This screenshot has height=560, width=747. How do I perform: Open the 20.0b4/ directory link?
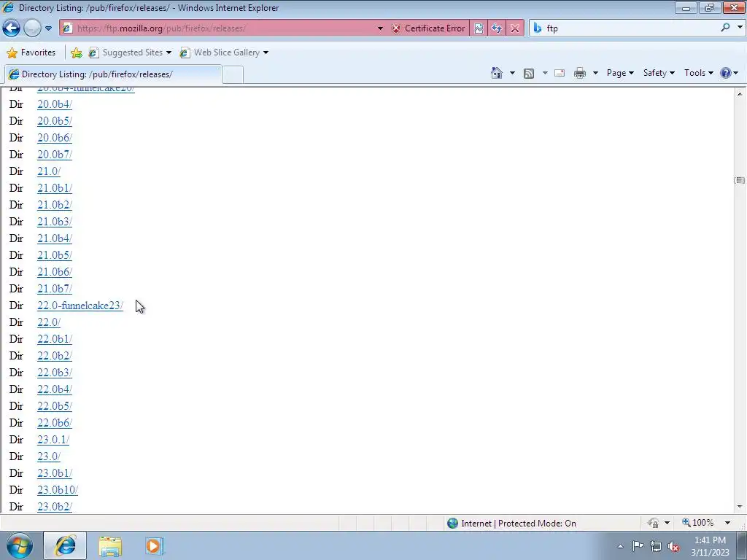tap(55, 104)
